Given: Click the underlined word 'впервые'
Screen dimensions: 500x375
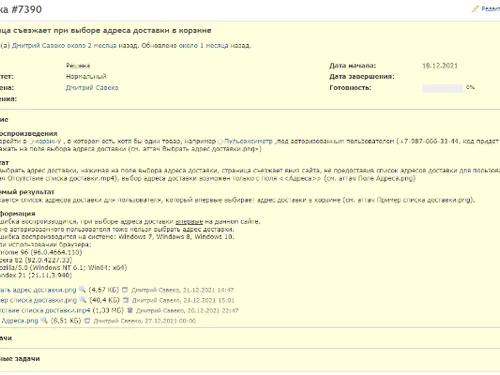Looking at the screenshot, I should pos(189,222).
